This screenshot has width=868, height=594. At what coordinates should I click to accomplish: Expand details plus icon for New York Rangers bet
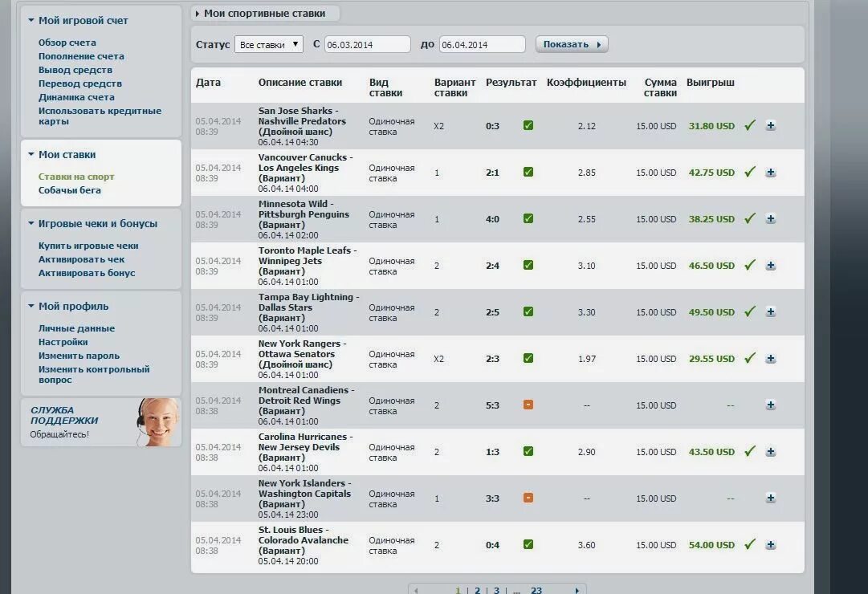point(770,358)
